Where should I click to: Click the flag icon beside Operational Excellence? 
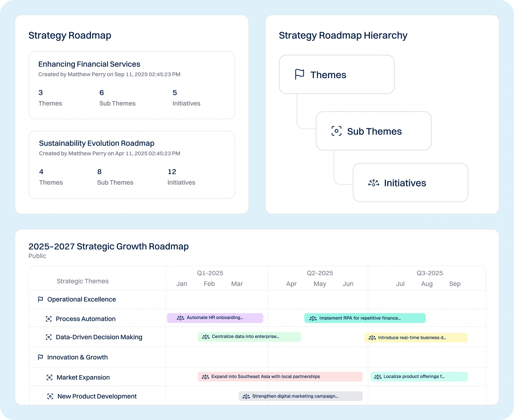(41, 299)
